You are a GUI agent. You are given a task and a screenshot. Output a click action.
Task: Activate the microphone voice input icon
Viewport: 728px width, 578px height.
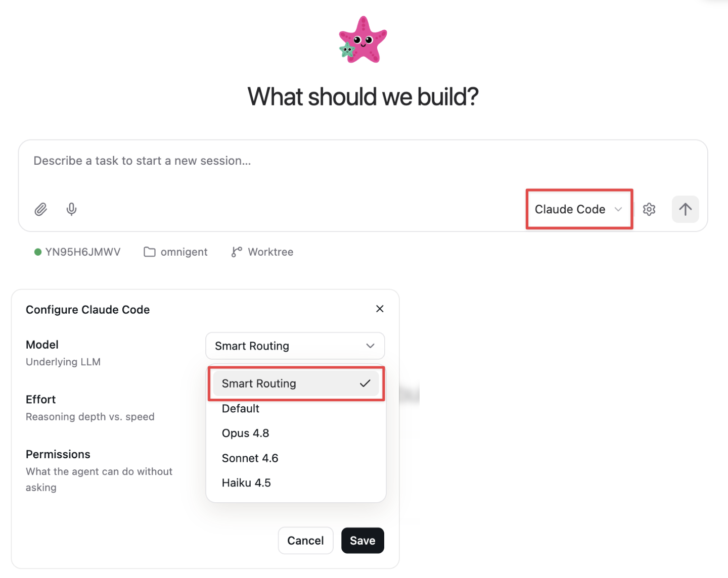pyautogui.click(x=72, y=209)
